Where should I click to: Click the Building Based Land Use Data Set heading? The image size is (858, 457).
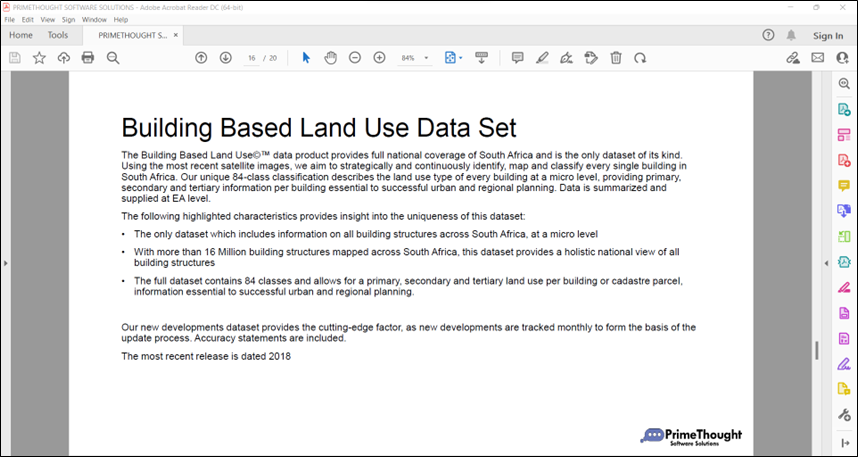tap(319, 128)
